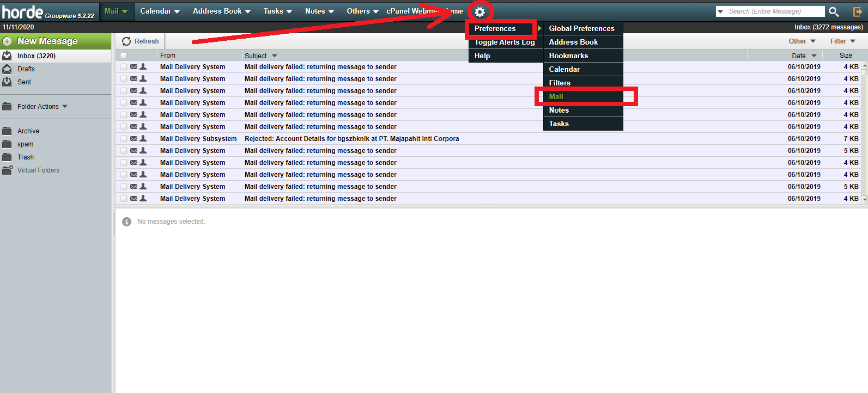This screenshot has width=868, height=393.
Task: Expand the Folder Actions dropdown
Action: 43,107
